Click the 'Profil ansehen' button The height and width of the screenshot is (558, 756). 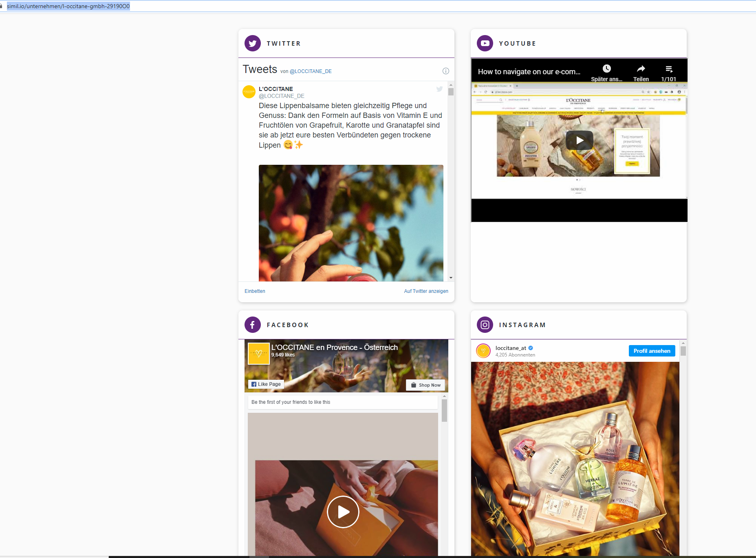[652, 350]
